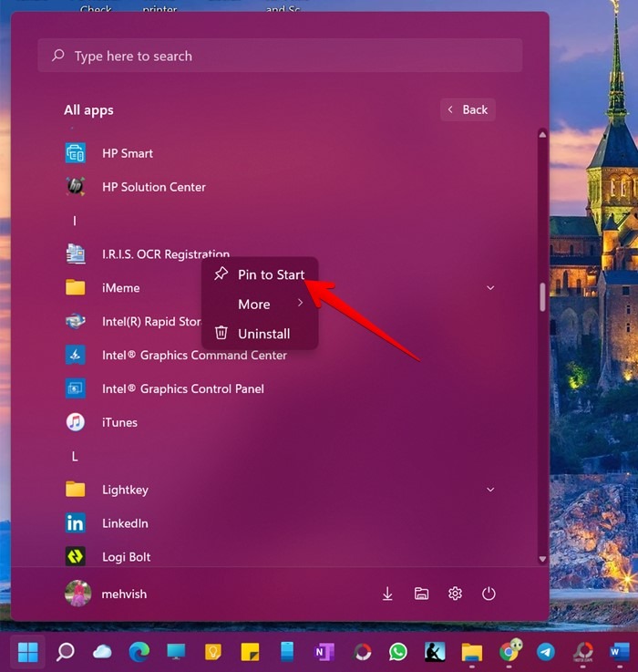
Task: Click the 'iTunes' app name
Action: point(119,422)
